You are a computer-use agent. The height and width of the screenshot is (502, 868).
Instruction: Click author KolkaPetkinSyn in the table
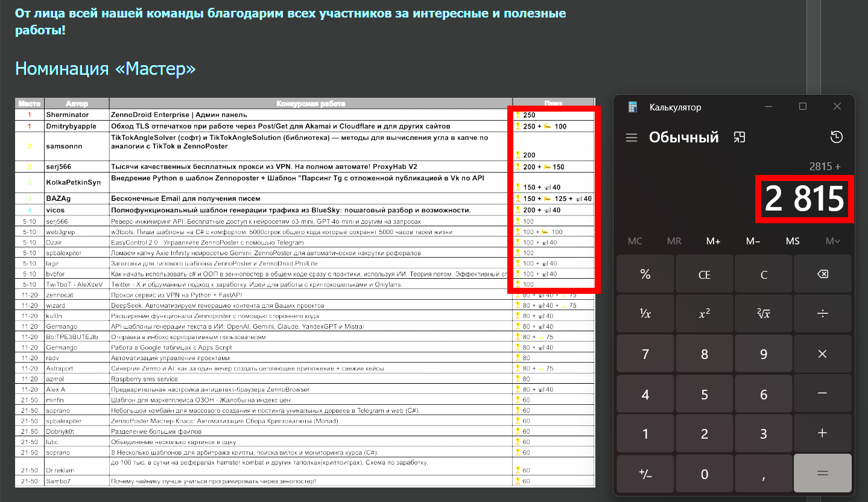(74, 182)
